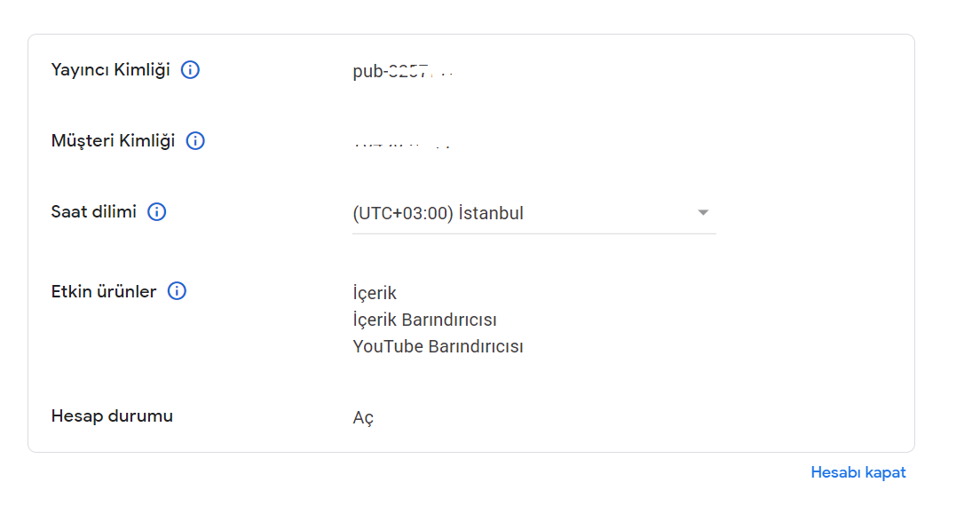The height and width of the screenshot is (514, 980).
Task: Click the redacted customer ID value
Action: [401, 143]
